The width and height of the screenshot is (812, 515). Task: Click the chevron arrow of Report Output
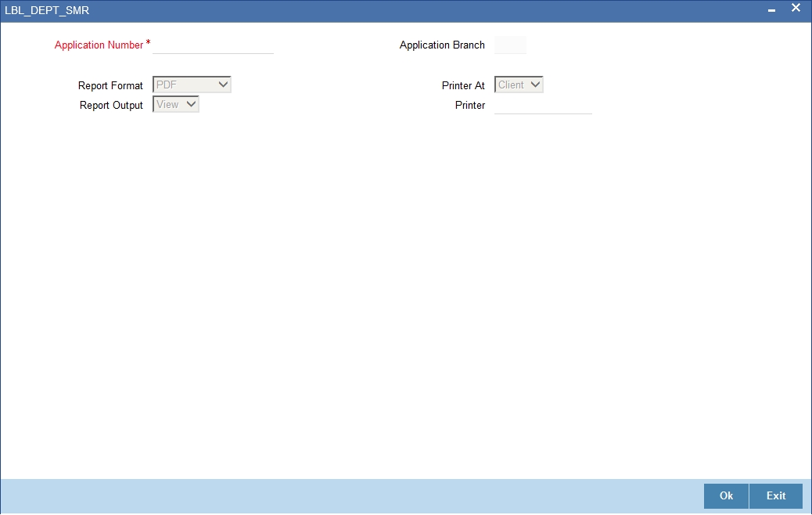pyautogui.click(x=191, y=104)
